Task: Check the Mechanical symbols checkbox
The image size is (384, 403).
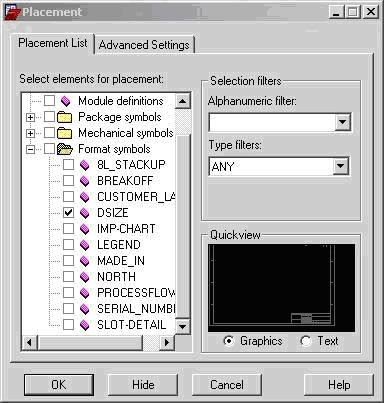Action: 50,133
